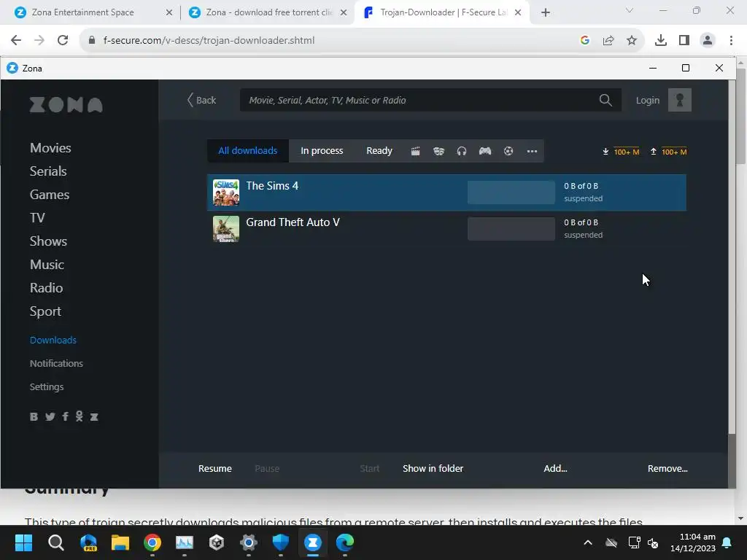Switch to Zona download free torrent tab

[x=268, y=12]
